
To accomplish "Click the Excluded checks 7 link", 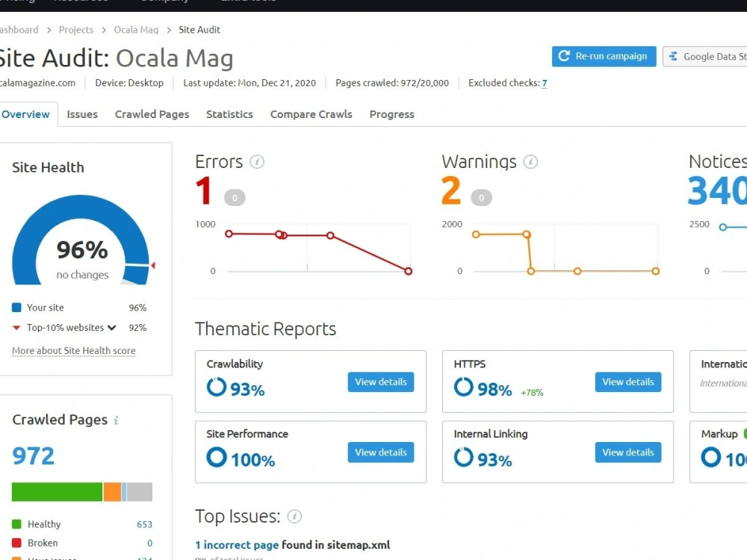I will [x=545, y=83].
